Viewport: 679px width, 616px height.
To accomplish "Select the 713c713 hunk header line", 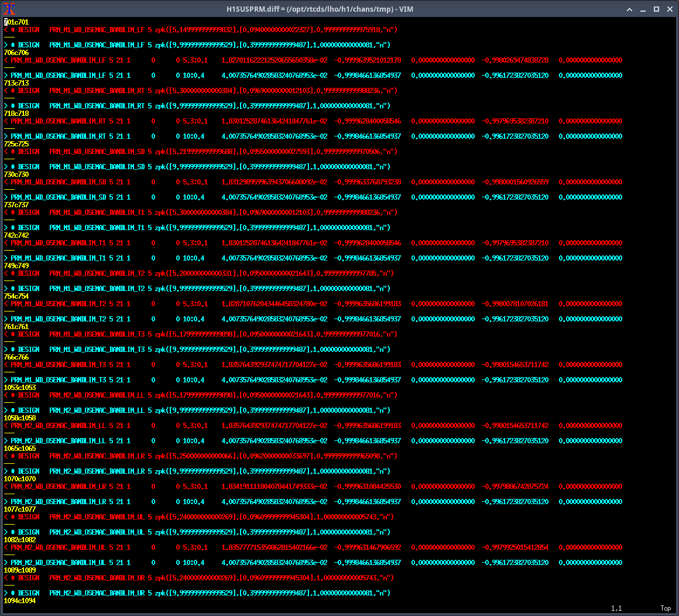I will point(16,83).
